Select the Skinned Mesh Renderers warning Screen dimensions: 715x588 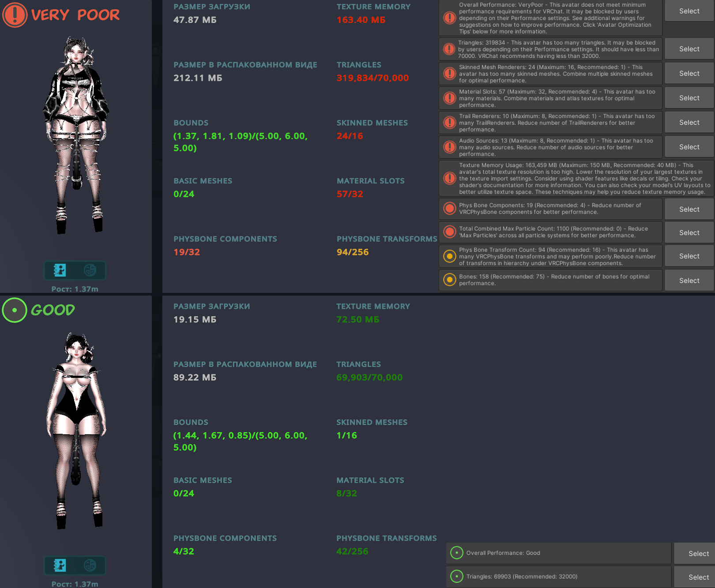[689, 73]
